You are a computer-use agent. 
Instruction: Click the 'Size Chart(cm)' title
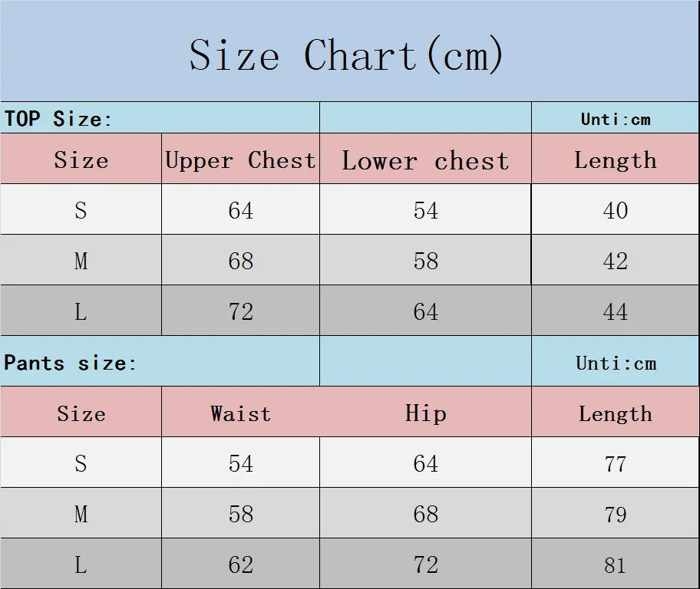(x=347, y=55)
